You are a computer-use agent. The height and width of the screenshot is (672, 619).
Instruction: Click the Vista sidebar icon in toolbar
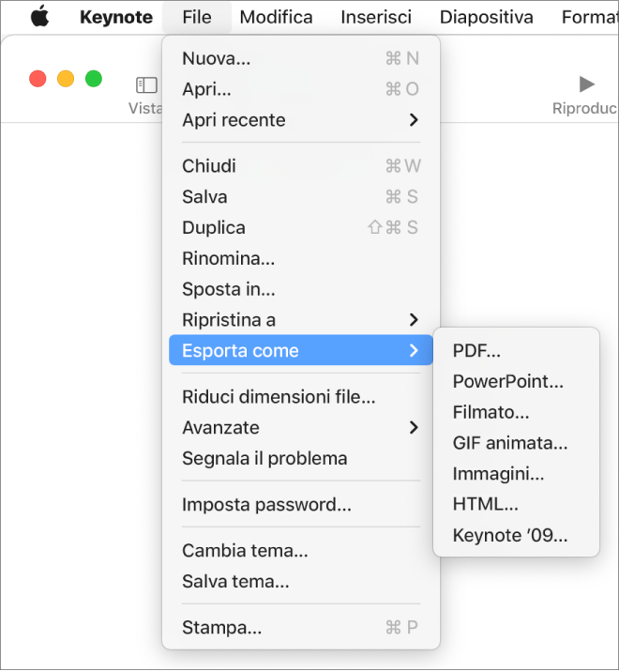146,84
